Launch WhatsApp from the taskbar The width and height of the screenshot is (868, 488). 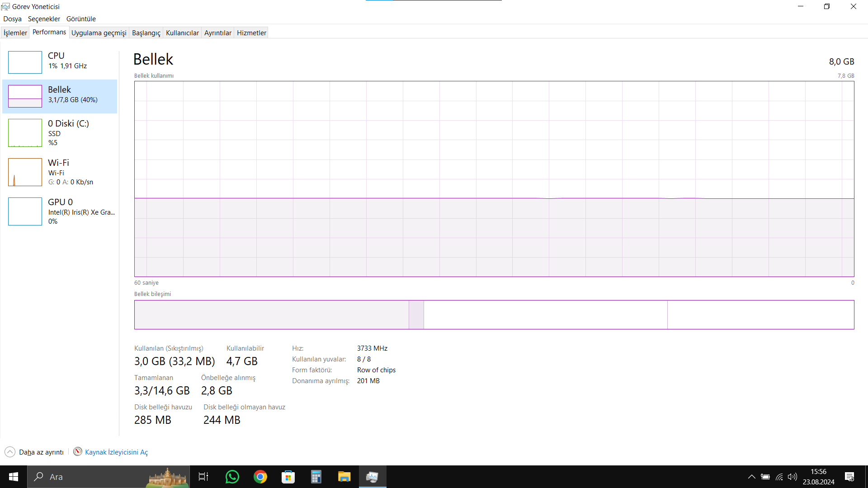pos(232,477)
